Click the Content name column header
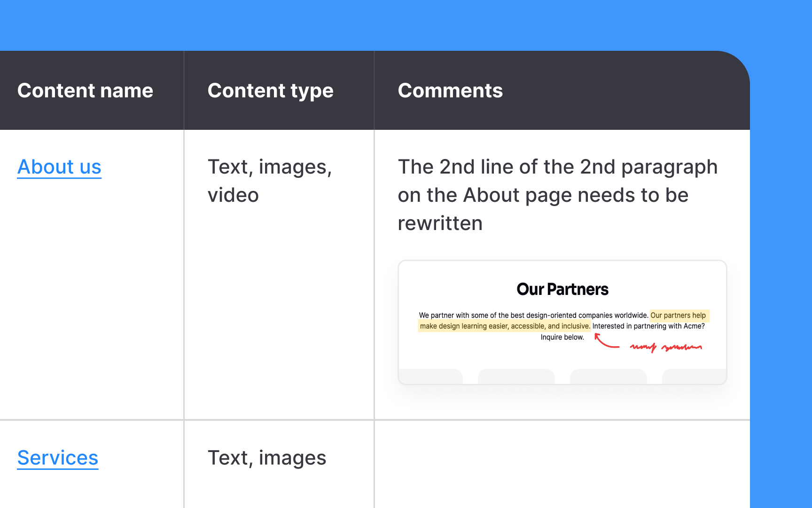Viewport: 812px width, 508px height. pyautogui.click(x=86, y=90)
